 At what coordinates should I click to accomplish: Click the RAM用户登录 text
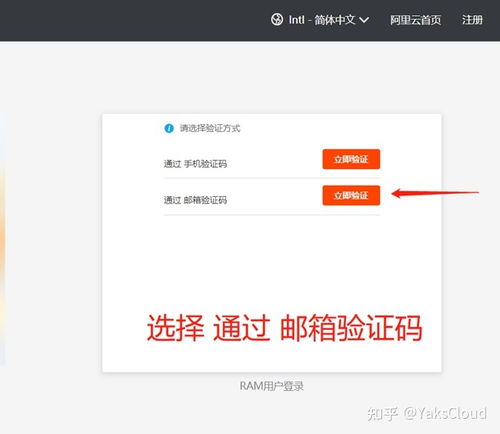tap(272, 386)
